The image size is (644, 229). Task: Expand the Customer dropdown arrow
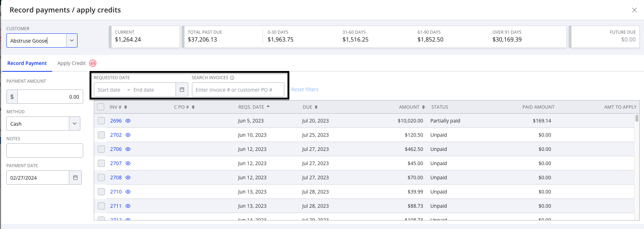coord(72,40)
